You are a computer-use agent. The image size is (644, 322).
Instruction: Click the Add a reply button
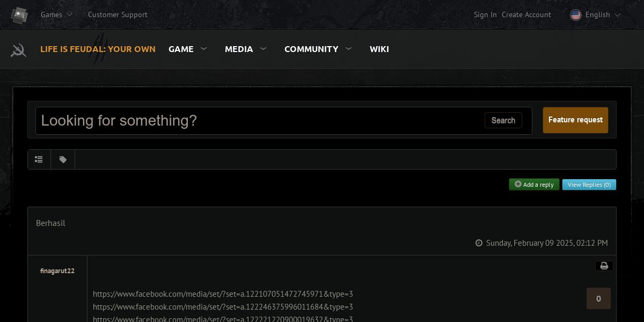[534, 185]
